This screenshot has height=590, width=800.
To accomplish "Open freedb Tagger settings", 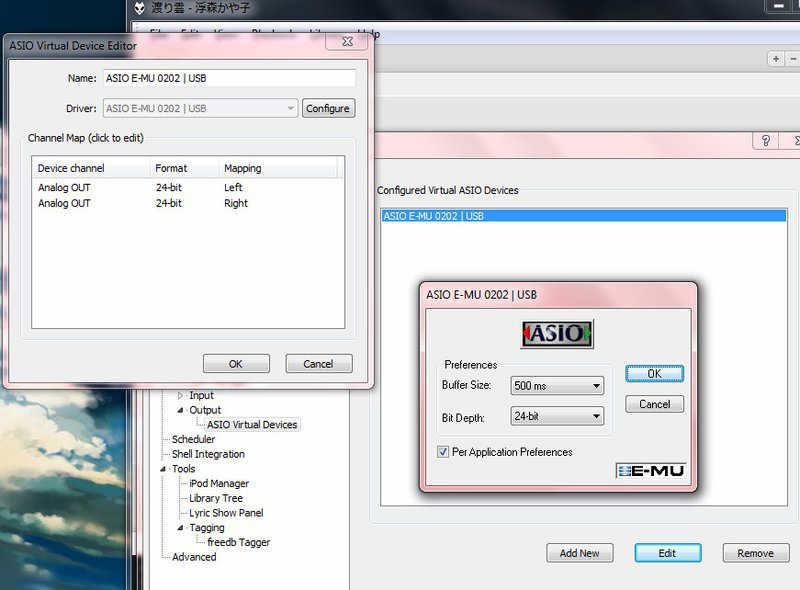I will point(238,543).
